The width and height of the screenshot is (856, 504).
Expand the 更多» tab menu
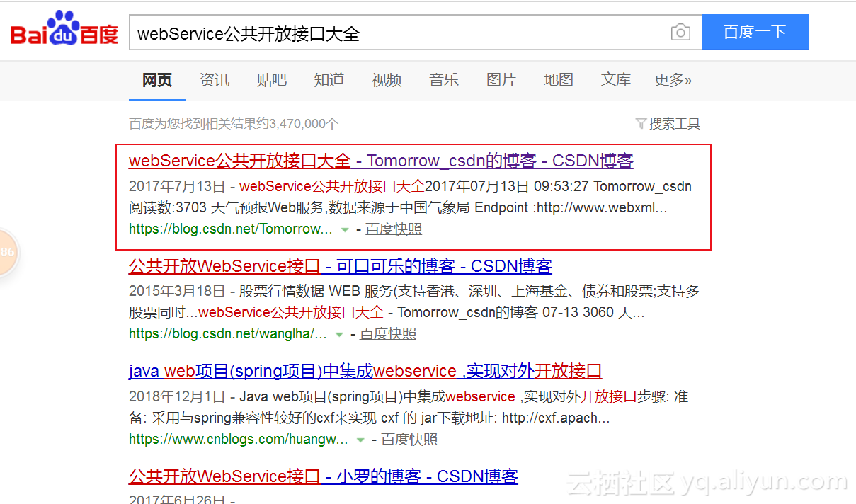[673, 80]
